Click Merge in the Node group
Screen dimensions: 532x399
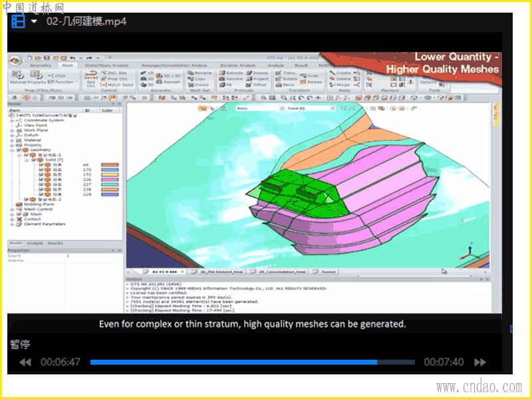tap(340, 85)
